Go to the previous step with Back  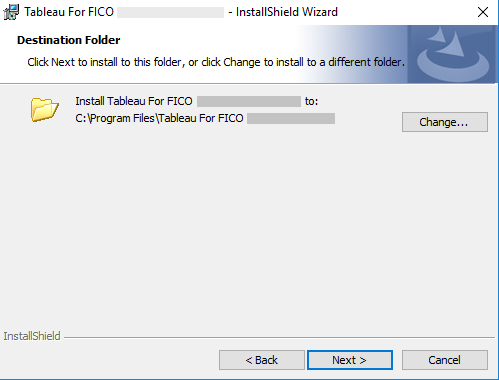pyautogui.click(x=262, y=360)
